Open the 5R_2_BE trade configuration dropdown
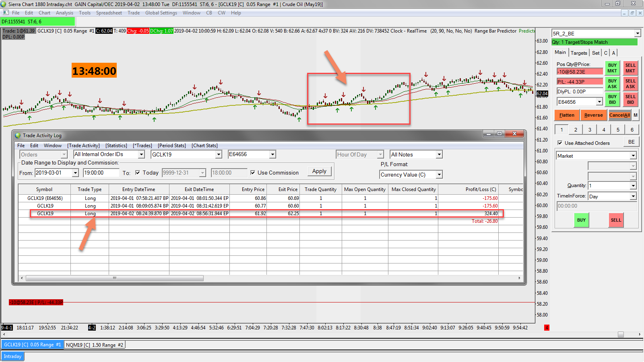This screenshot has width=644, height=362. click(x=638, y=34)
